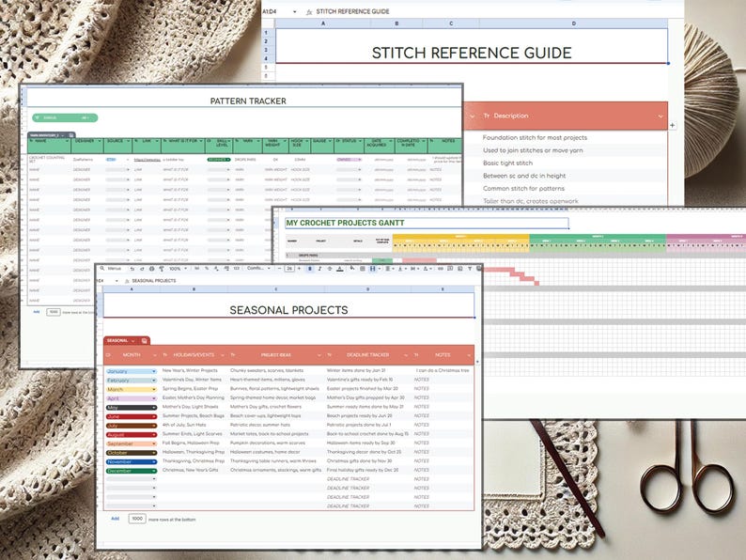Open the A1:D4 name box dropdown in Stitch Guide
This screenshot has height=560, width=746.
point(294,11)
